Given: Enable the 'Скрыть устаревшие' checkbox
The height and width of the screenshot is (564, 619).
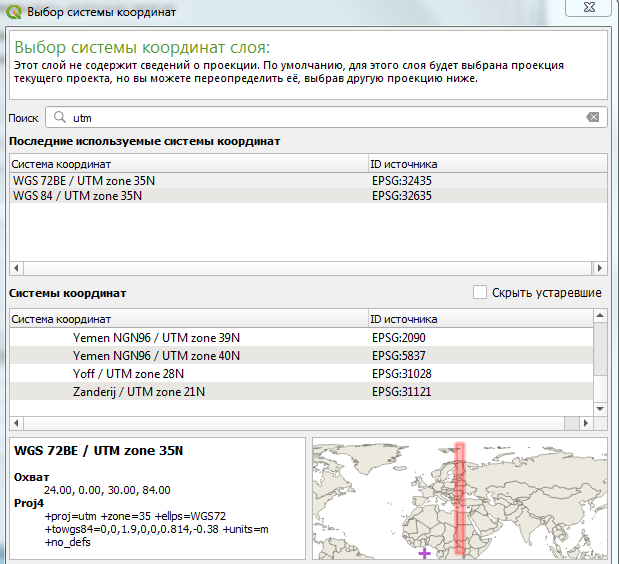Looking at the screenshot, I should click(x=480, y=293).
